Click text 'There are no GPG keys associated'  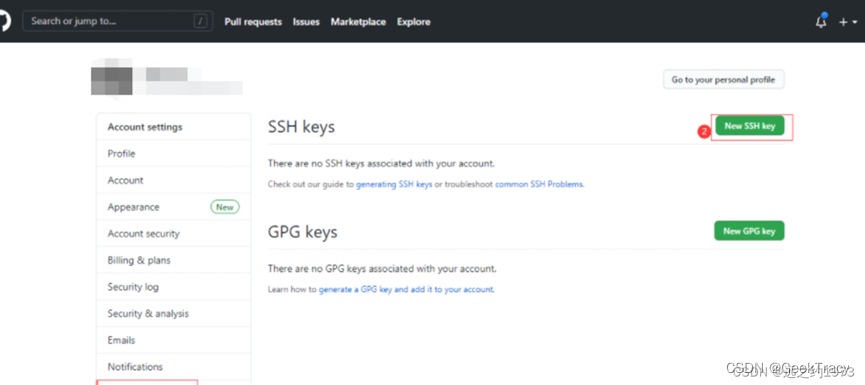click(338, 269)
